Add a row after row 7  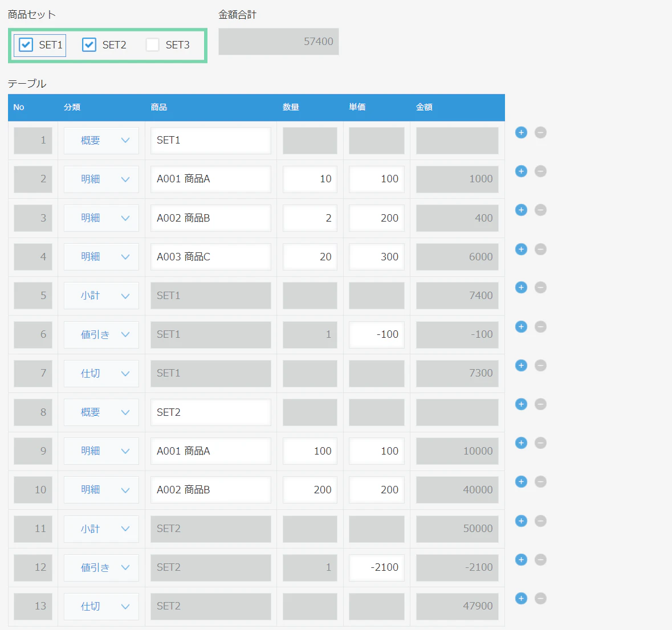pos(521,365)
